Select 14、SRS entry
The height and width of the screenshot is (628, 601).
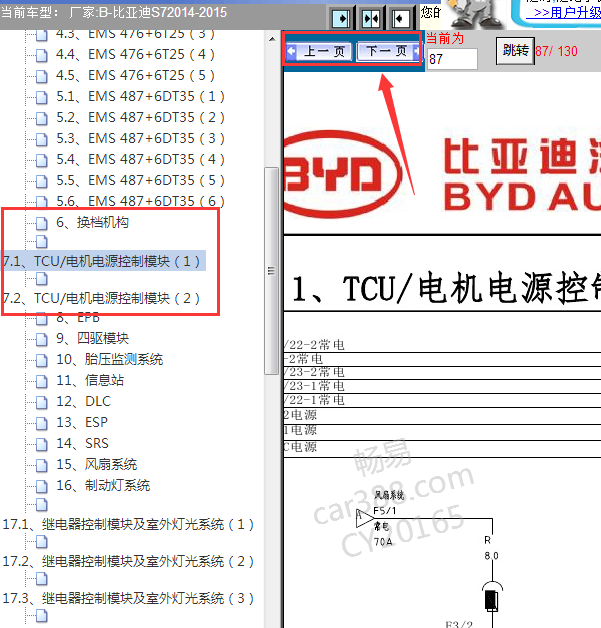[82, 443]
